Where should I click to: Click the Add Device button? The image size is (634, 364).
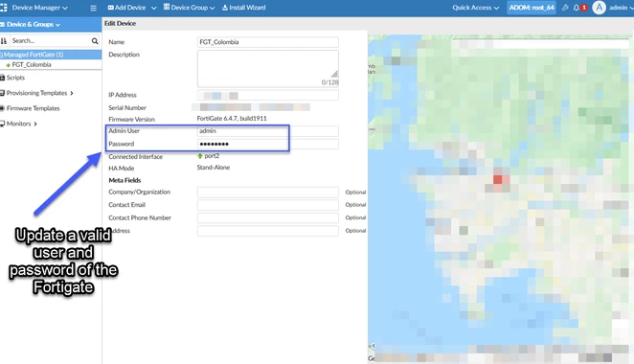[127, 8]
